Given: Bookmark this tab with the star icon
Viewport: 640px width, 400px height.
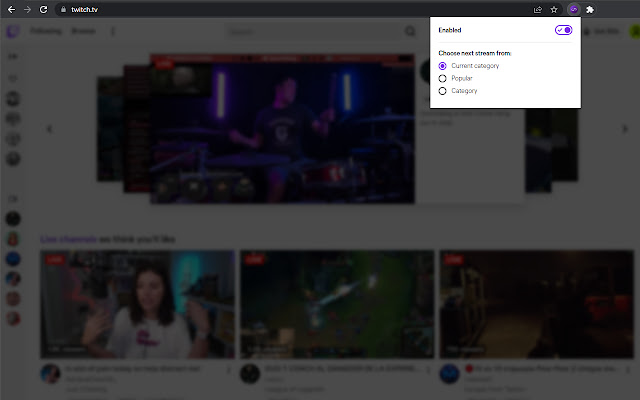Looking at the screenshot, I should point(554,9).
